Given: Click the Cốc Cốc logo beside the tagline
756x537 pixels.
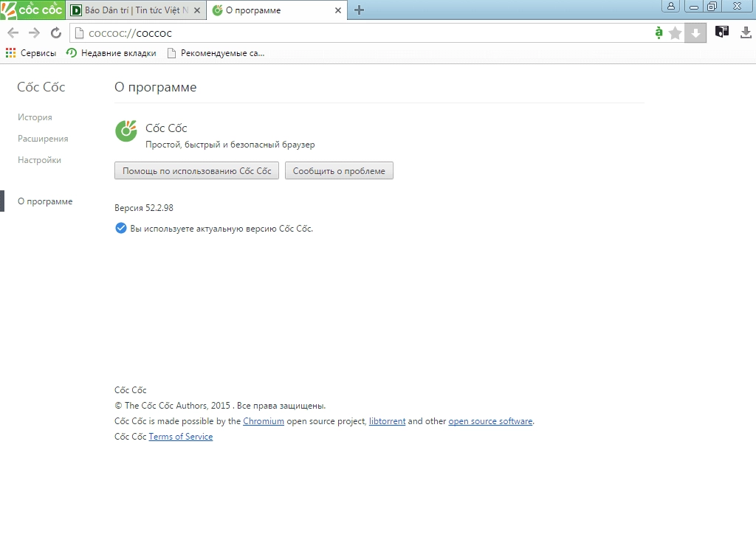Looking at the screenshot, I should click(126, 131).
